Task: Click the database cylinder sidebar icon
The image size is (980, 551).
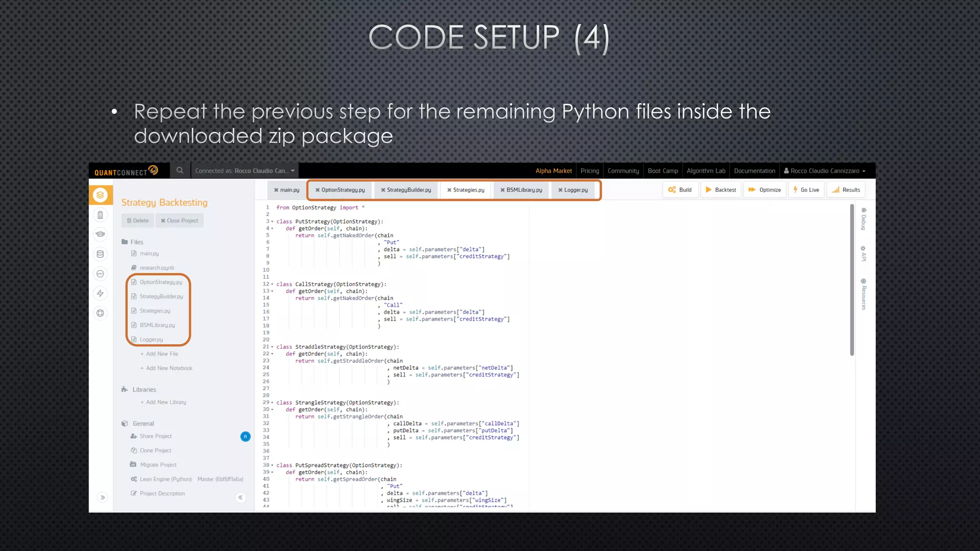Action: tap(100, 254)
